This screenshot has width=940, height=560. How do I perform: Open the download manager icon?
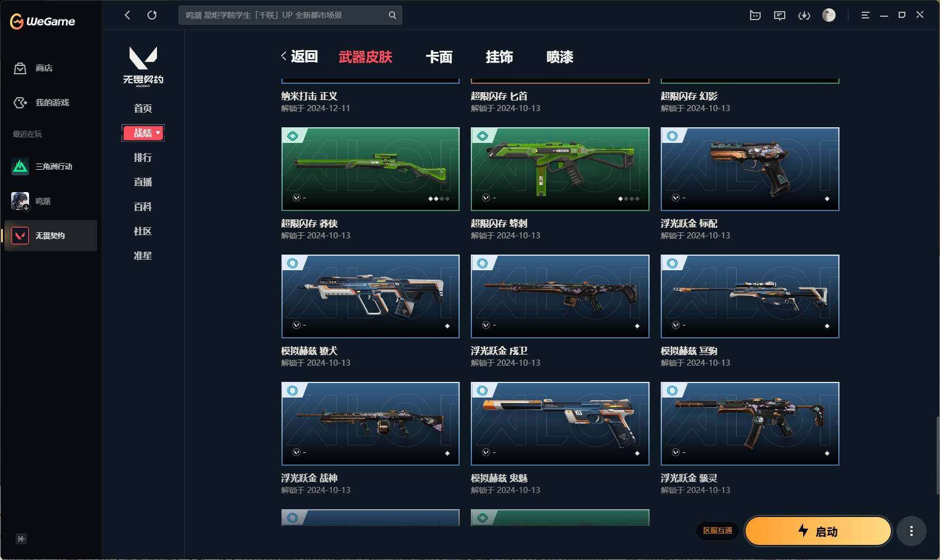pyautogui.click(x=804, y=16)
